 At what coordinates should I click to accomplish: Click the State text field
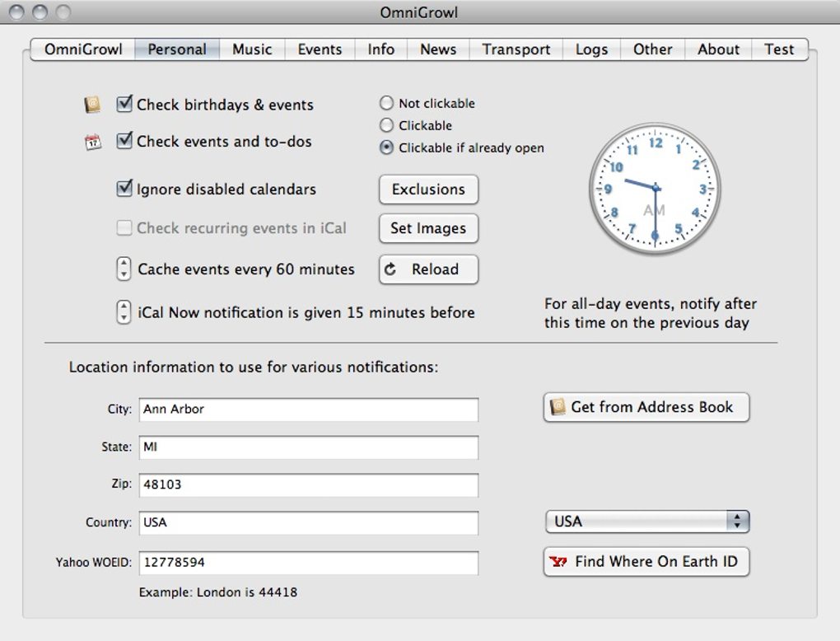click(x=309, y=447)
